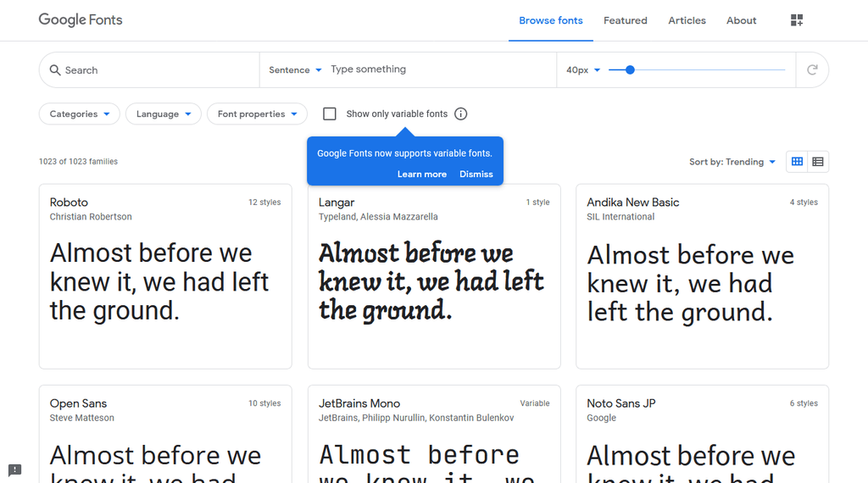Click the '4 styles' label on Andika

804,203
